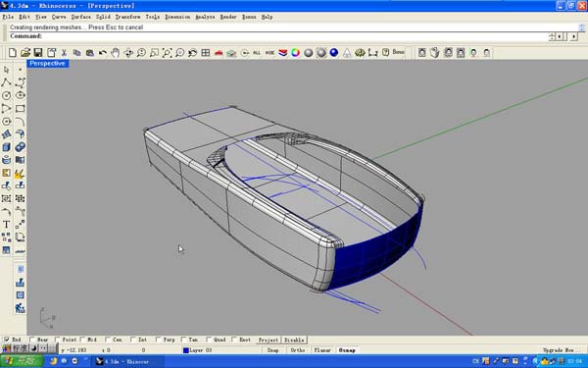
Task: Click the Undo arrow icon
Action: coord(102,53)
